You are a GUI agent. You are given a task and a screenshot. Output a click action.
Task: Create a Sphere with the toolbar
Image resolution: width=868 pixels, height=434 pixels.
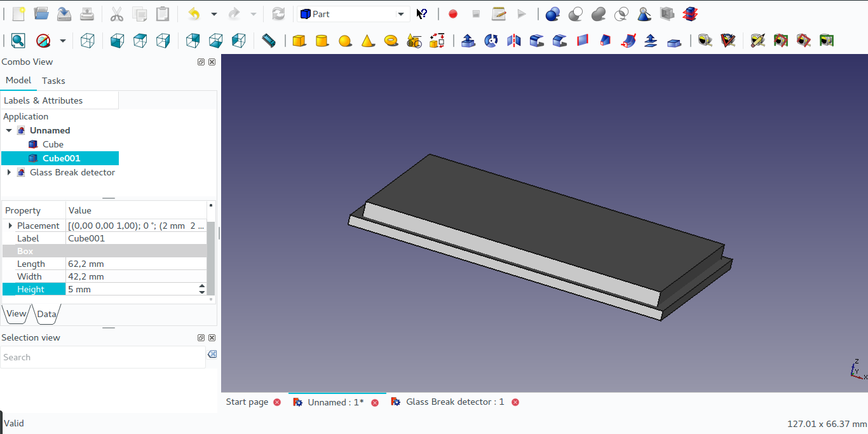(x=344, y=40)
